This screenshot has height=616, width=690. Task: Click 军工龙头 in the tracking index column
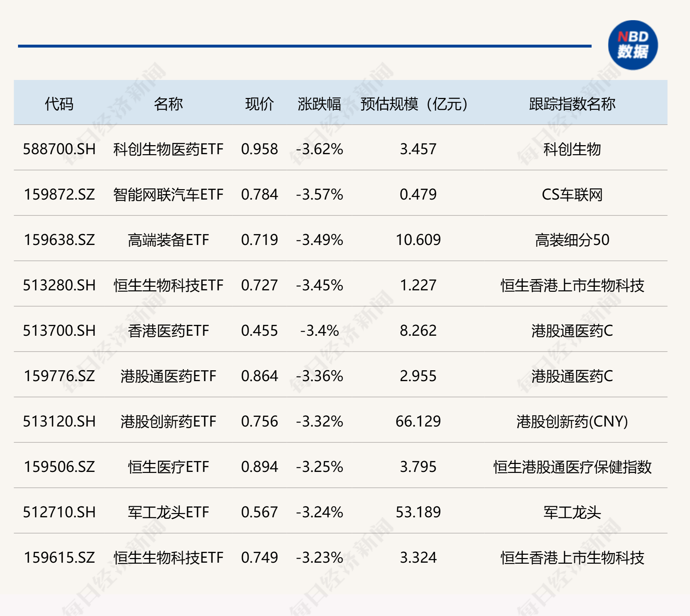click(x=572, y=512)
